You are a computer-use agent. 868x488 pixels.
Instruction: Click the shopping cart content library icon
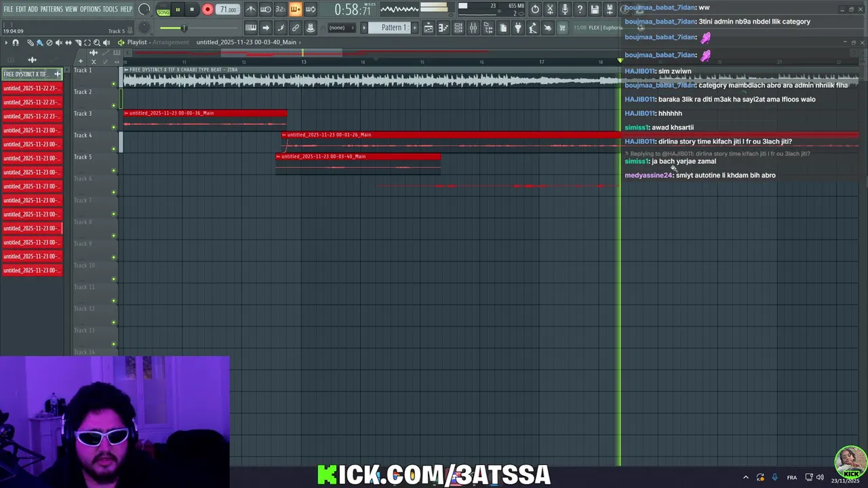[x=562, y=28]
